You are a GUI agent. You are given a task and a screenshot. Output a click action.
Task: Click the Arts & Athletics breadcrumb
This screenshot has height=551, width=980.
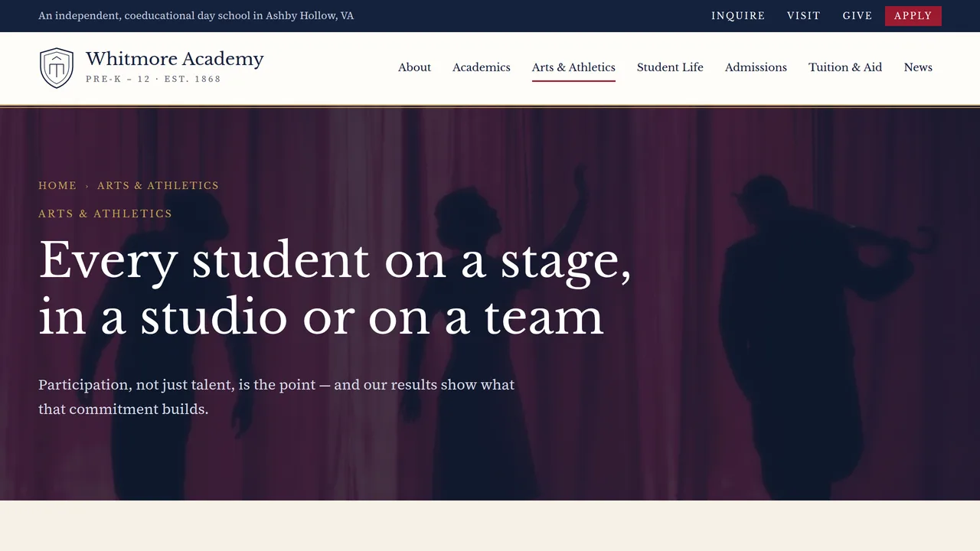tap(158, 185)
